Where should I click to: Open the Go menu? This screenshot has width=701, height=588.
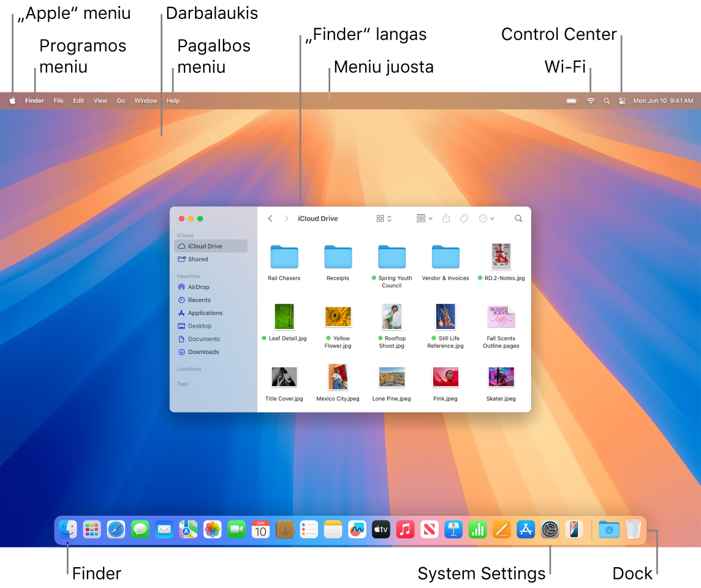[121, 101]
